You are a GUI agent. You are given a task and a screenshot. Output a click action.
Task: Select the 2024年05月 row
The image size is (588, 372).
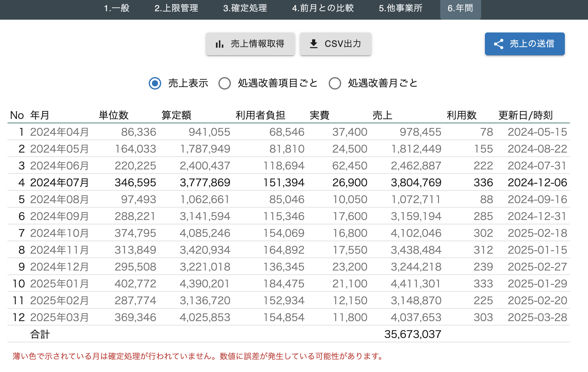[x=288, y=149]
